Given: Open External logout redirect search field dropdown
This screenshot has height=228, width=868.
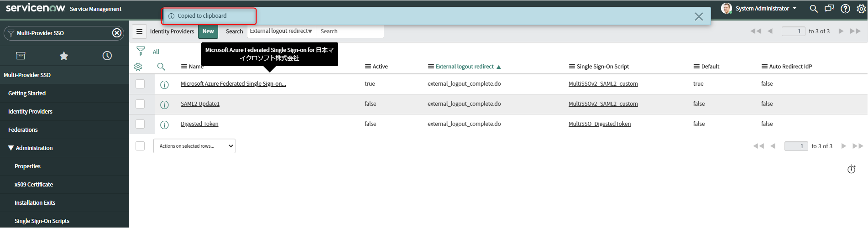Looking at the screenshot, I should 281,31.
